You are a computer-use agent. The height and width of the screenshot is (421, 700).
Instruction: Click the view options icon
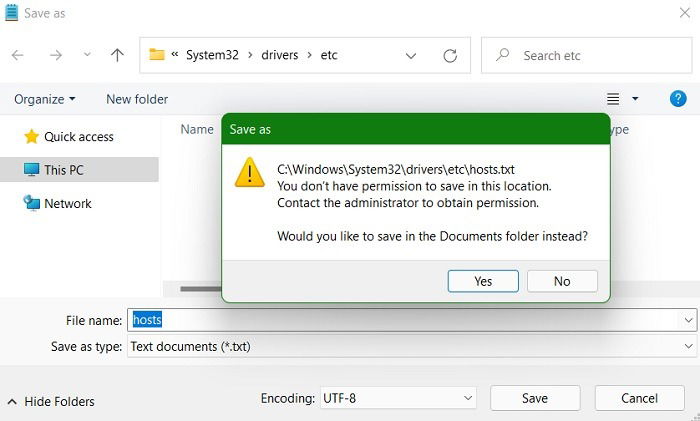(x=613, y=99)
